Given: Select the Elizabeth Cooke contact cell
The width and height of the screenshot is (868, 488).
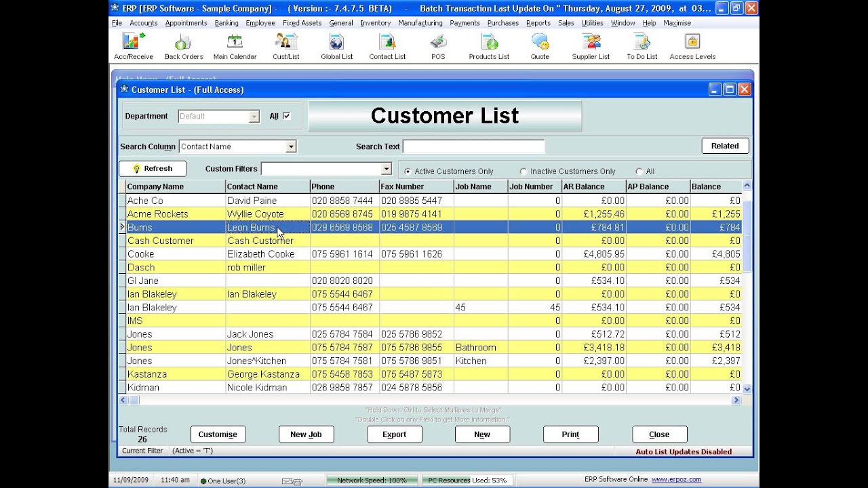Looking at the screenshot, I should pos(268,254).
